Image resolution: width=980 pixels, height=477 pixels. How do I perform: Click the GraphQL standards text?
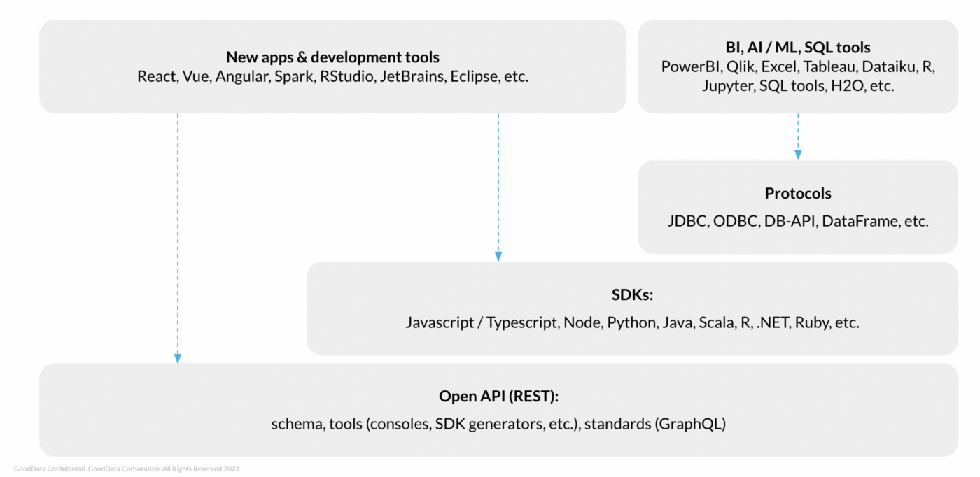pos(692,424)
